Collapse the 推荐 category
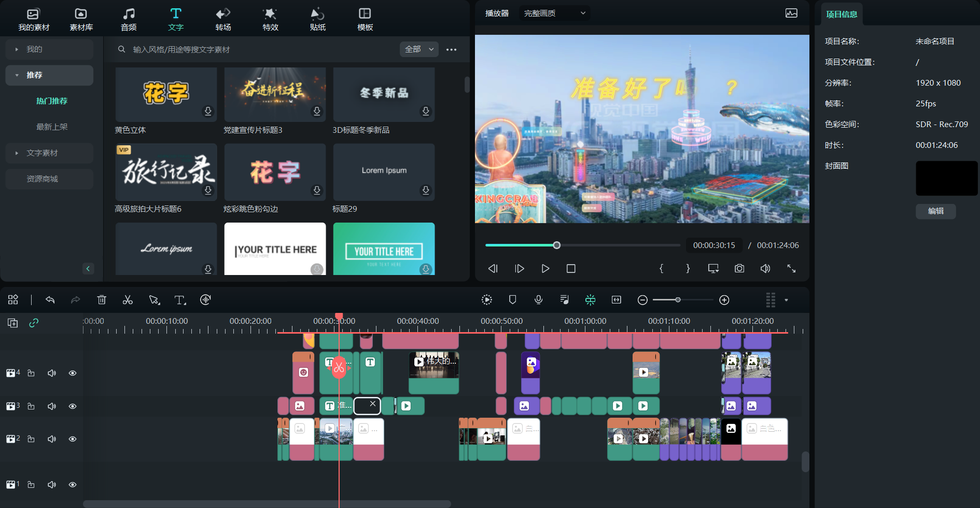This screenshot has width=980, height=508. point(49,75)
